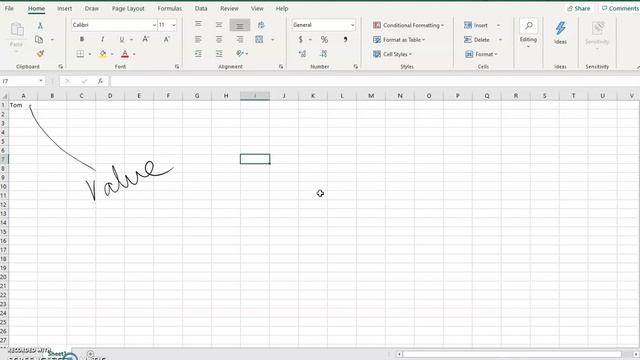This screenshot has width=640, height=360.
Task: Apply yellow fill color
Action: point(103,53)
